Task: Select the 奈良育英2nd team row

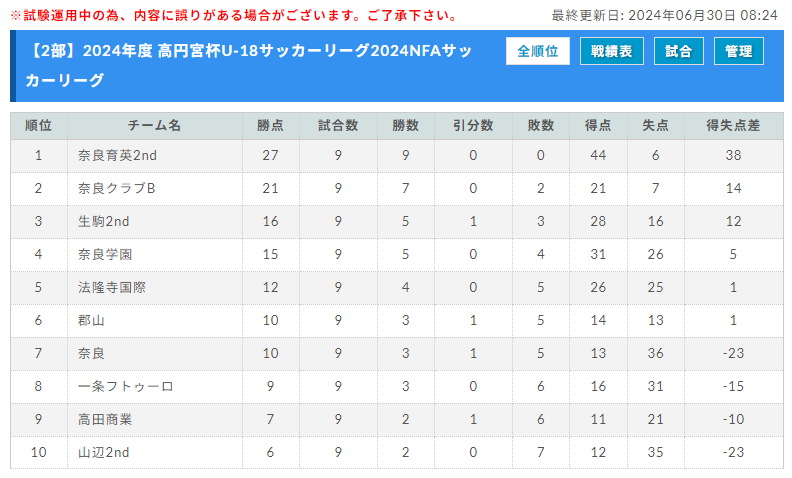Action: pyautogui.click(x=397, y=156)
